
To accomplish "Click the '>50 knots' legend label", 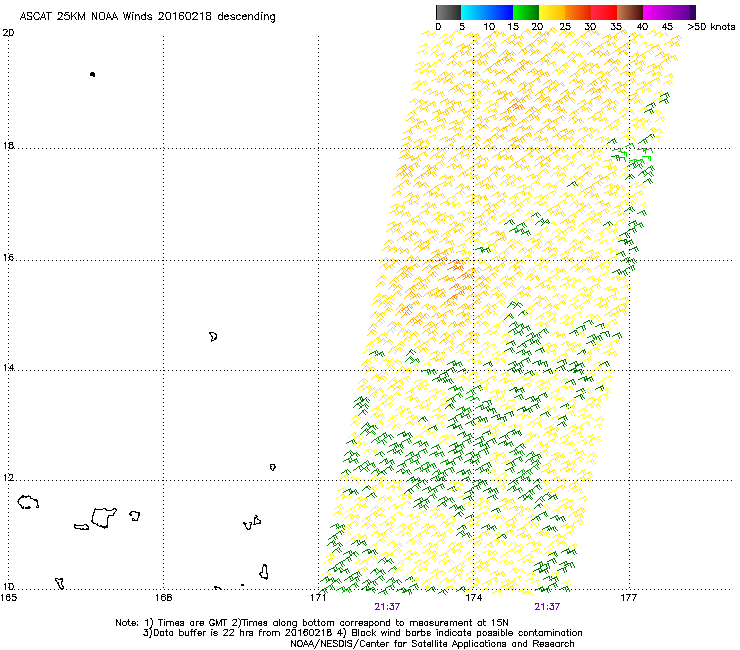I will [711, 27].
